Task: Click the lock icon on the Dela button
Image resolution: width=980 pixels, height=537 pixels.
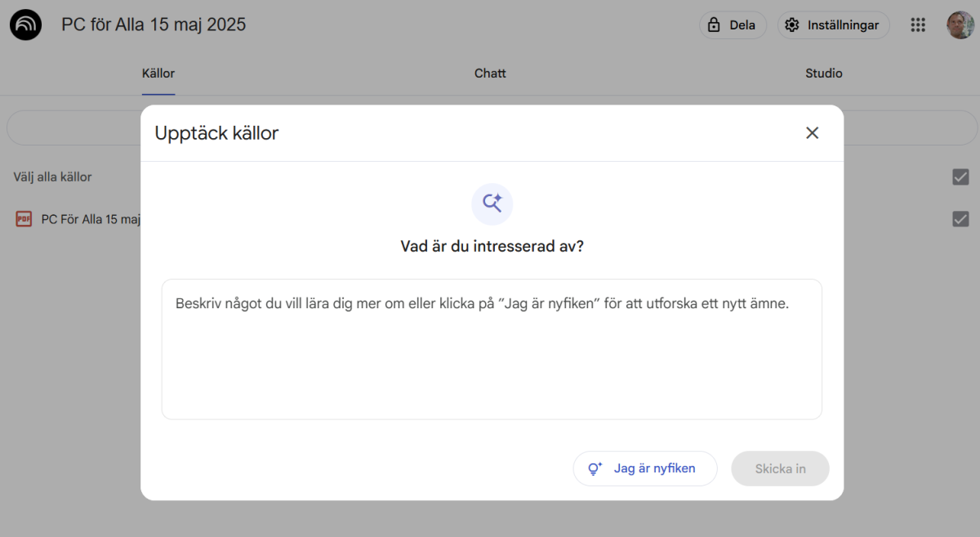Action: pyautogui.click(x=714, y=25)
